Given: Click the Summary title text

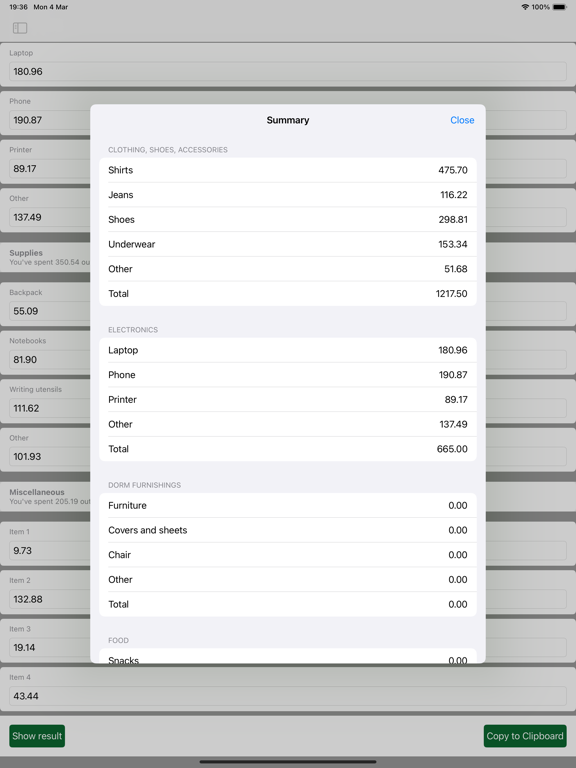Looking at the screenshot, I should (x=288, y=120).
